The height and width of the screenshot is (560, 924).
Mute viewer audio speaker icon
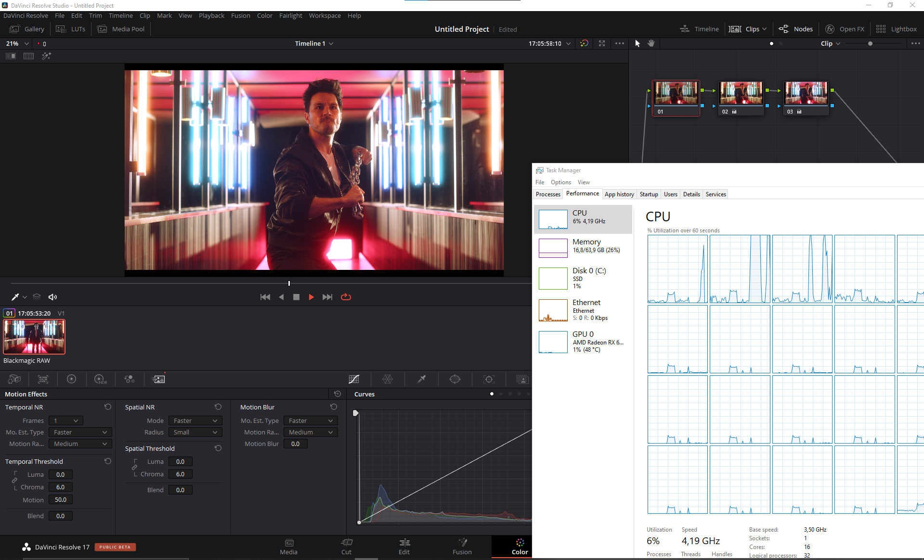tap(52, 297)
